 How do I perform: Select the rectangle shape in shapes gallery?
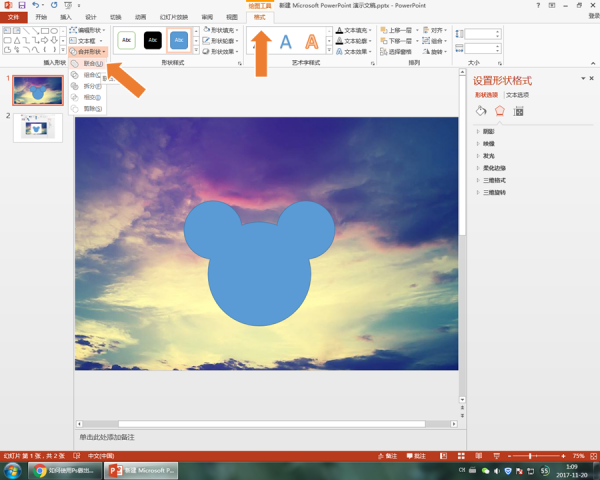tap(45, 31)
